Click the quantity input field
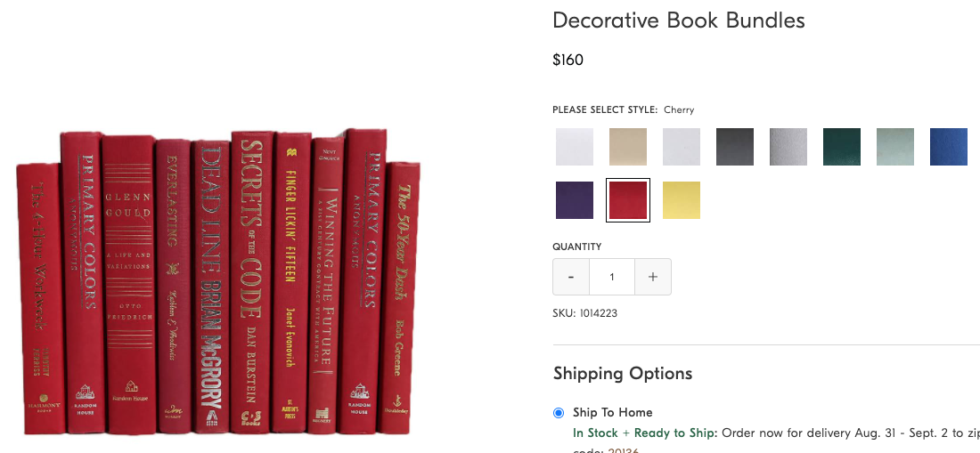The image size is (980, 453). click(612, 277)
